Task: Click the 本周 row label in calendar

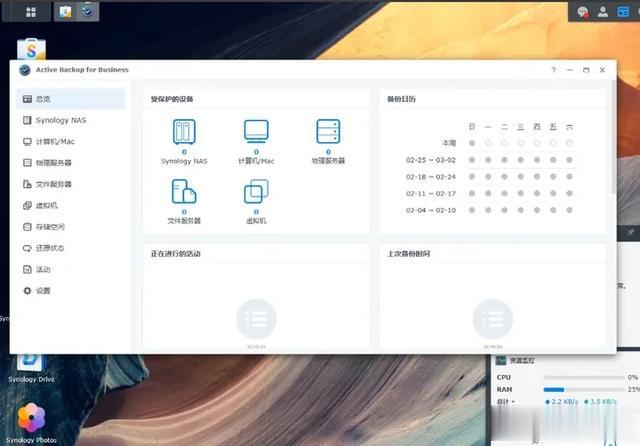Action: click(449, 143)
